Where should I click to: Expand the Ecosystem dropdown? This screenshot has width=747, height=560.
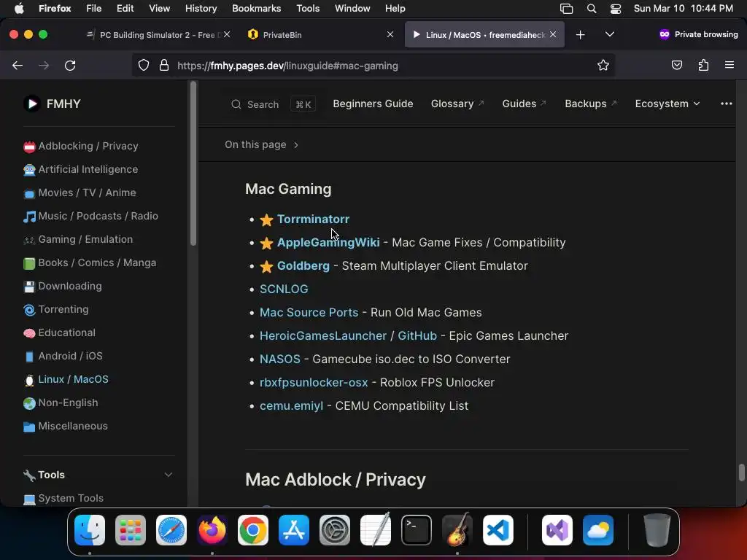click(667, 104)
